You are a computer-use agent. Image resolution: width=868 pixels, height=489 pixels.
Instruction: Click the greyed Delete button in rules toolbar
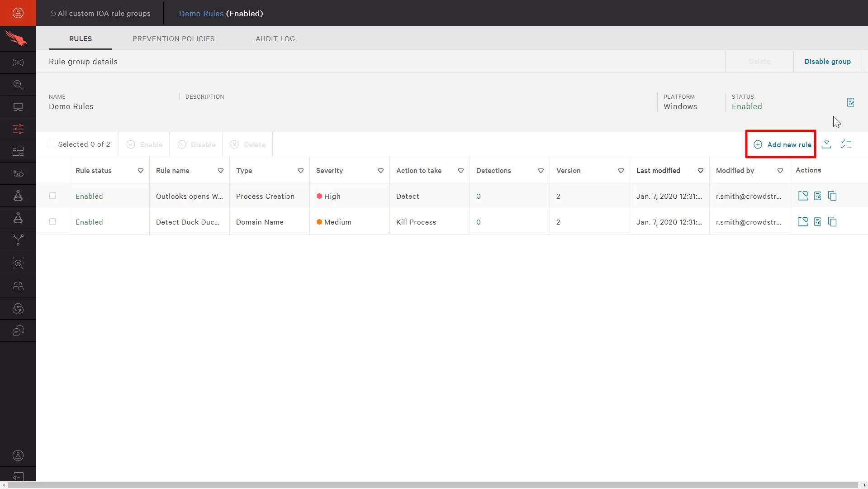(x=248, y=144)
